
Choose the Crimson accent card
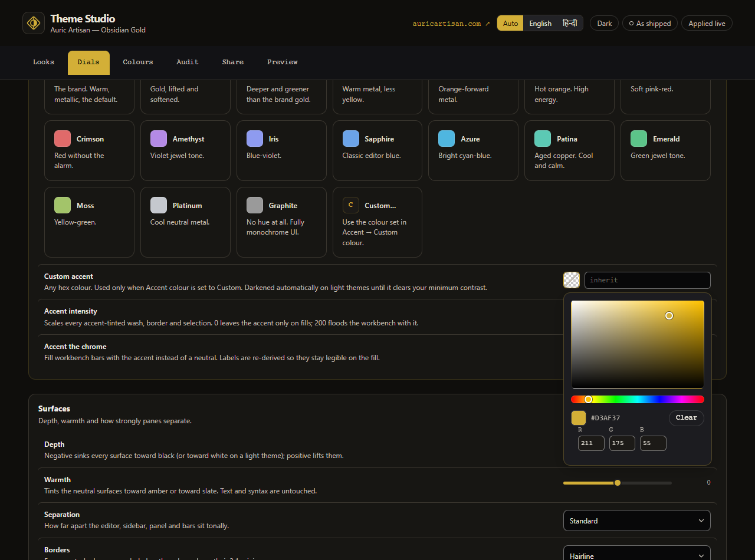pos(89,150)
